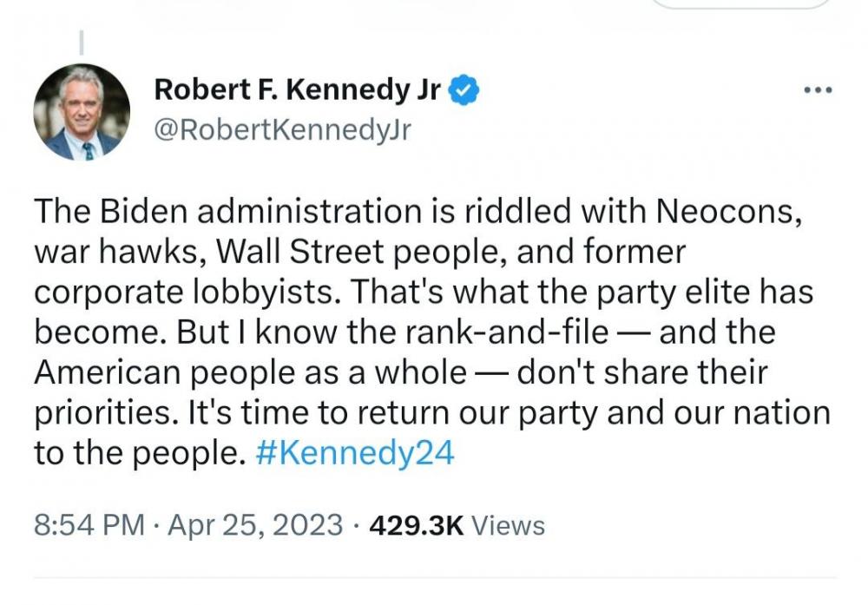Click the word "Neocons" in the tweet

(x=727, y=212)
